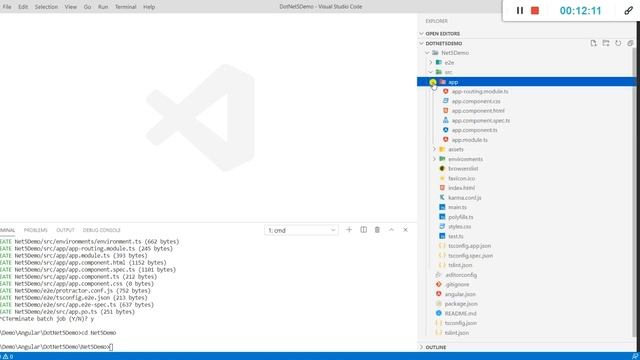640x360 pixels.
Task: Open the browserslist file
Action: 463,169
